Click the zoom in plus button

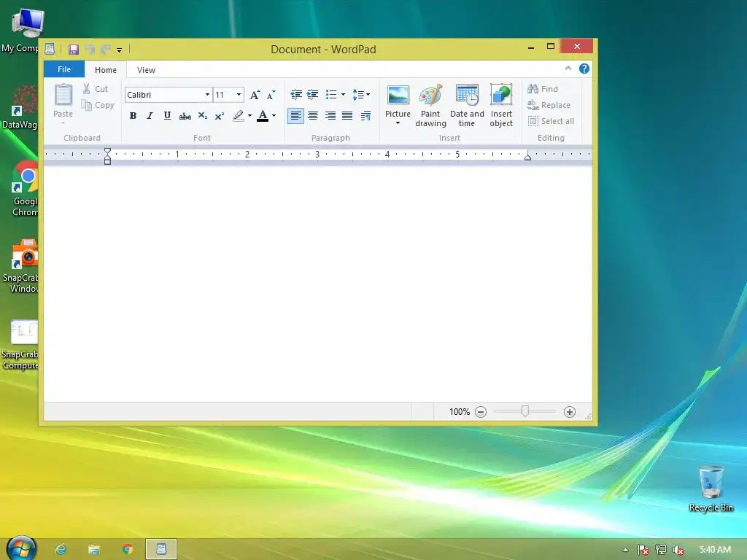[569, 412]
